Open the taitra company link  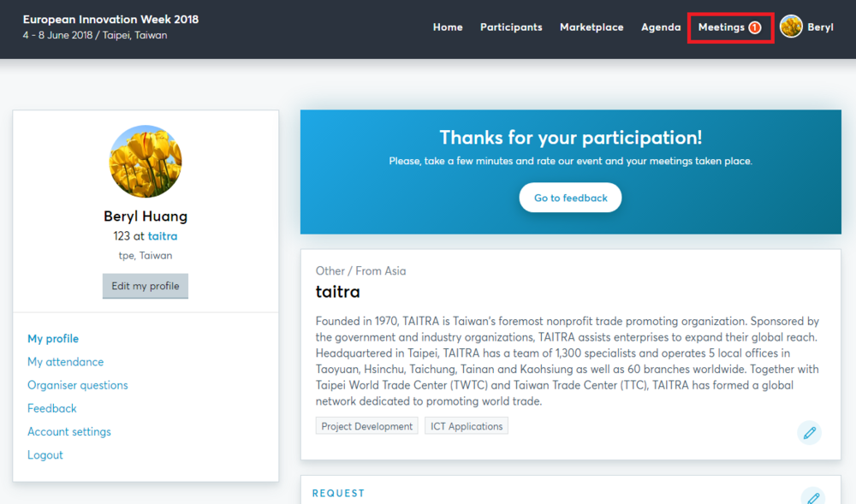pos(162,236)
